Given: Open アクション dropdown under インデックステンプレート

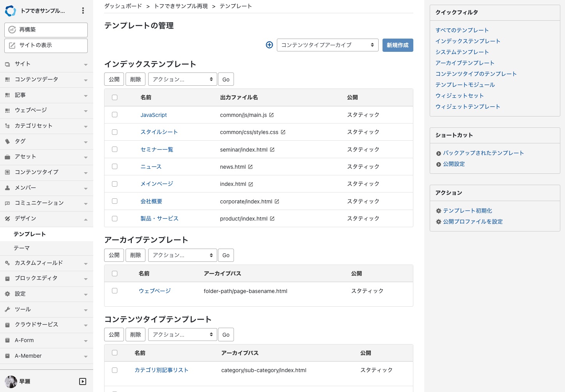Looking at the screenshot, I should coord(182,79).
